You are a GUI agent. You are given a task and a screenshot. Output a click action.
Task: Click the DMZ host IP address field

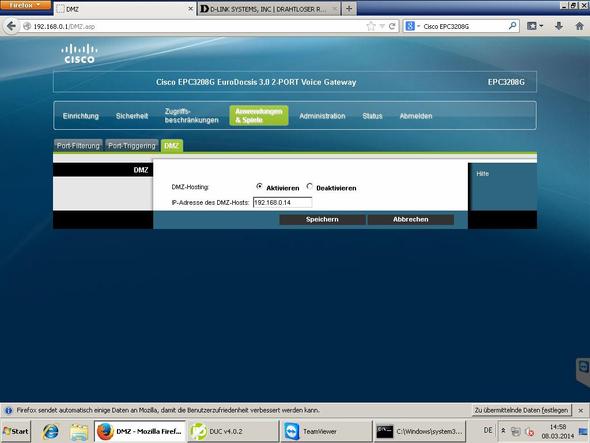pyautogui.click(x=282, y=202)
